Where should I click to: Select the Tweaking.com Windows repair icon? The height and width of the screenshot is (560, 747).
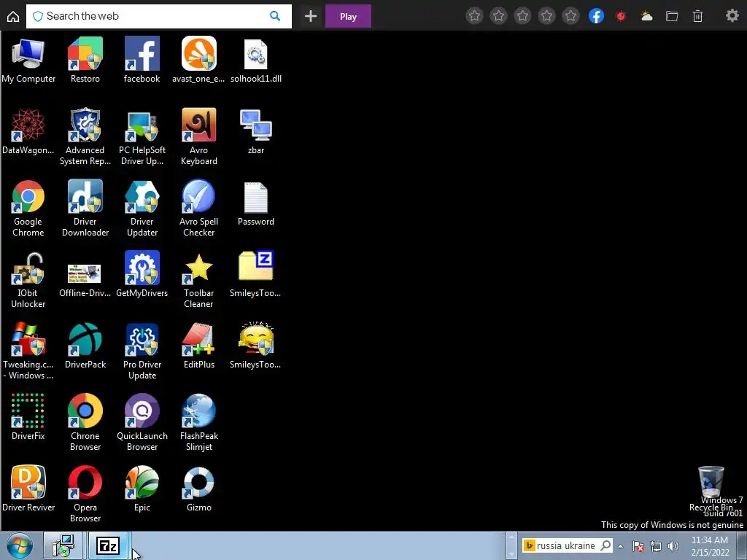tap(28, 339)
